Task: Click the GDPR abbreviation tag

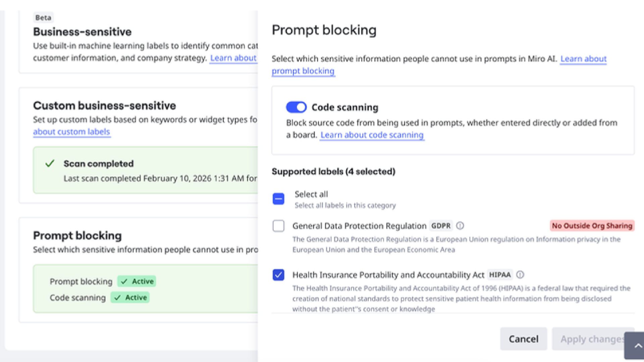Action: click(440, 226)
